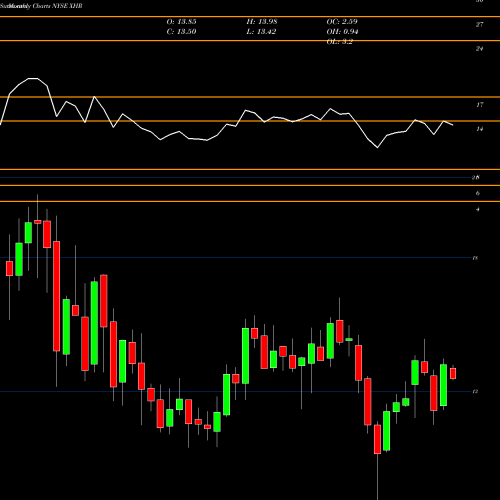Click the '4' axis label
Screen dimensions: 500x500
click(x=478, y=209)
